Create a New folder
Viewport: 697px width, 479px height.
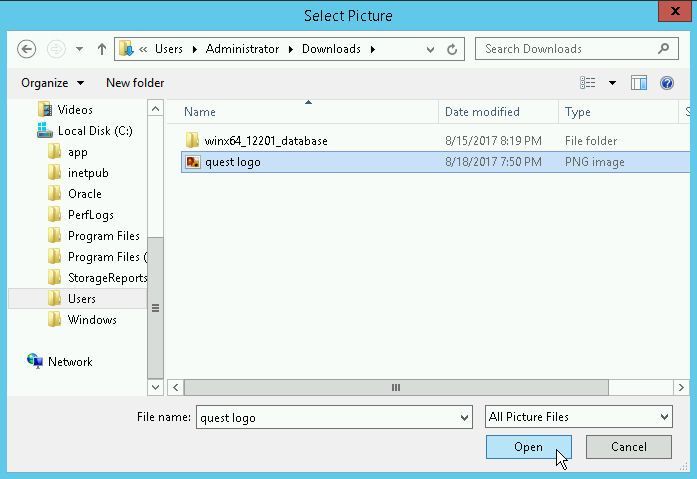[x=135, y=83]
